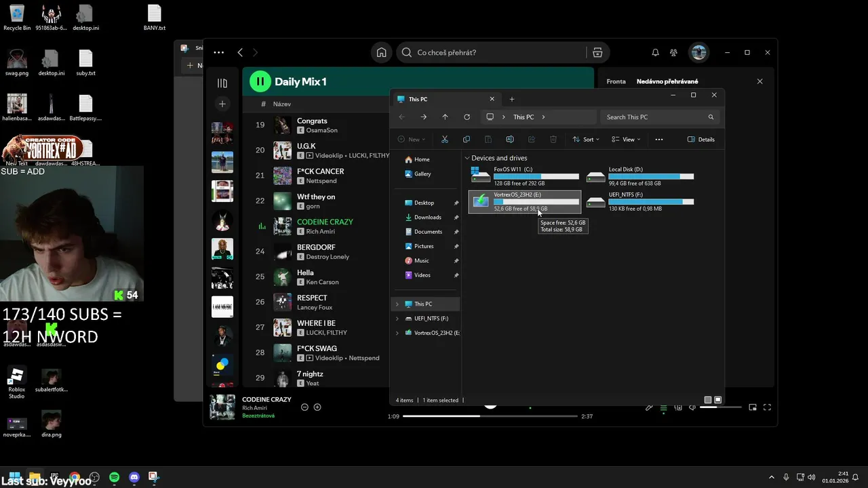Open Chrome from the taskbar

click(x=74, y=477)
